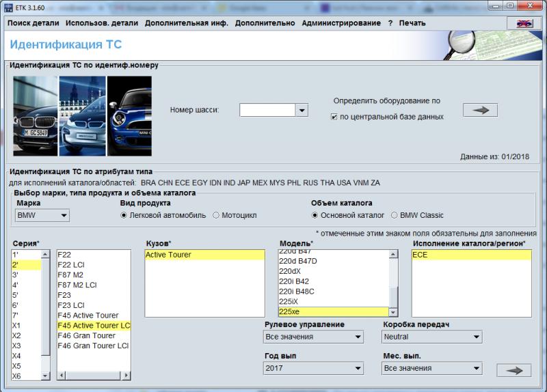Screen dimensions: 547x392
Task: Open the Коробка передач Neutral dropdown
Action: coord(432,337)
